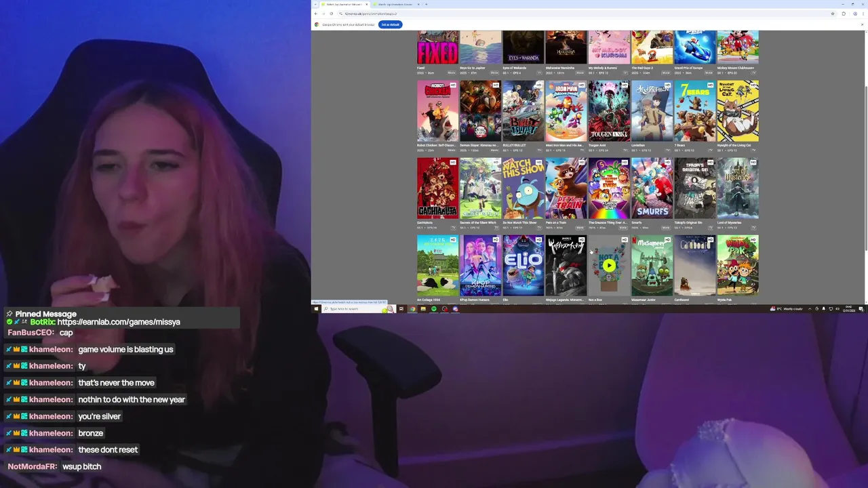The height and width of the screenshot is (488, 868).
Task: Open the Wylde Pak poster
Action: tap(738, 266)
